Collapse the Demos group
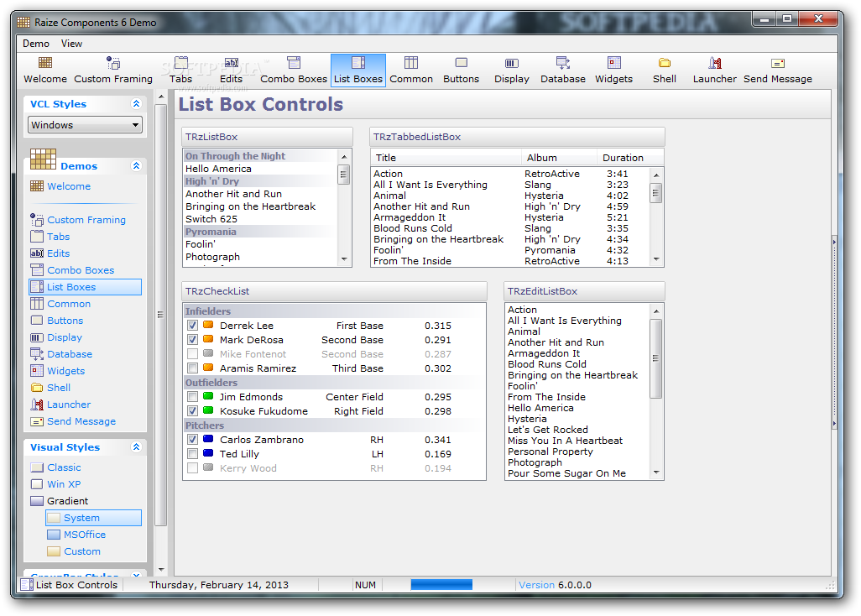This screenshot has width=861, height=616. click(x=136, y=166)
